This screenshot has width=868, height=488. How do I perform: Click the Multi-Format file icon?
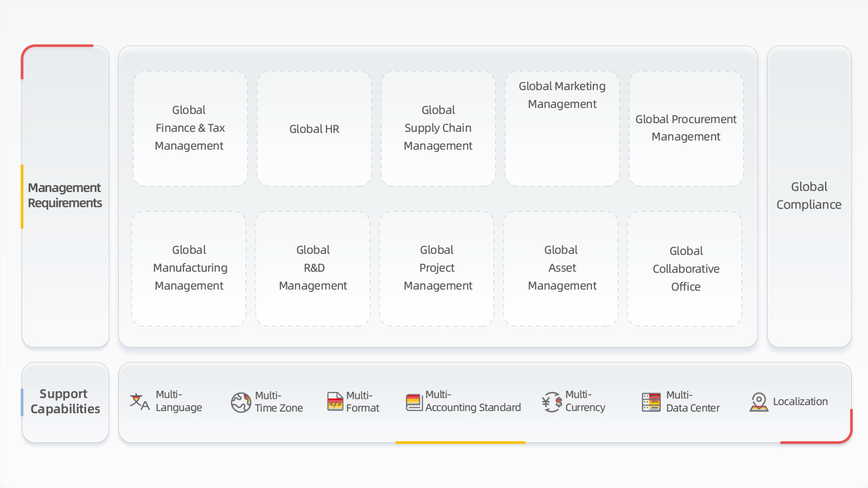coord(335,402)
